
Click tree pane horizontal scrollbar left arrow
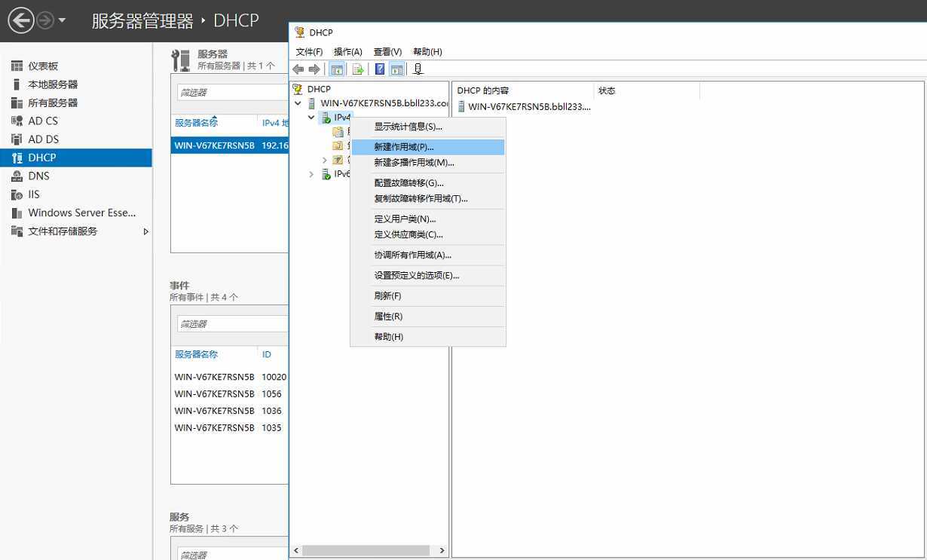point(296,551)
